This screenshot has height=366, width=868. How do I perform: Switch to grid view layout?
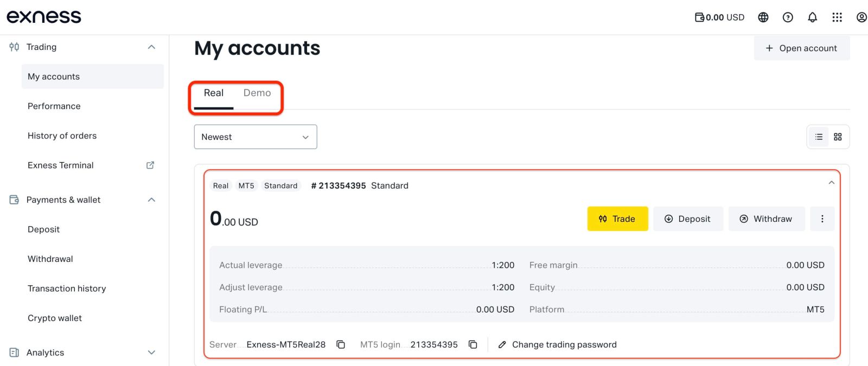click(x=838, y=137)
